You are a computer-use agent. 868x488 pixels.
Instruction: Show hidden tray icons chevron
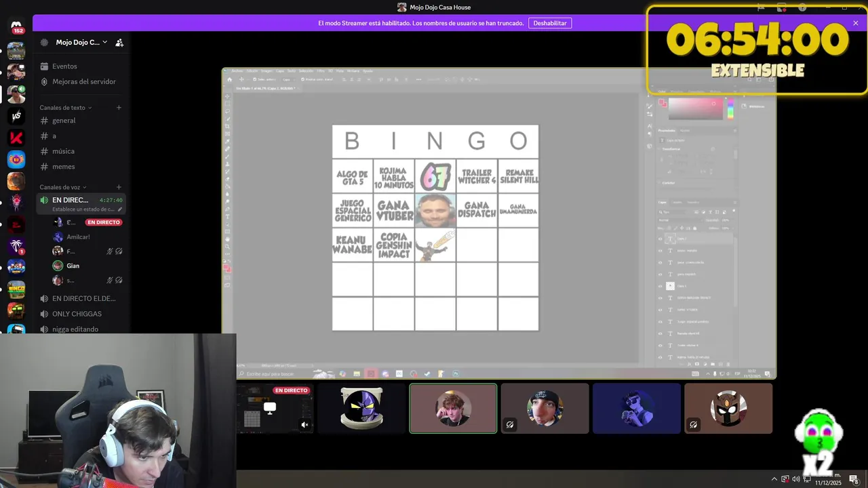point(774,479)
